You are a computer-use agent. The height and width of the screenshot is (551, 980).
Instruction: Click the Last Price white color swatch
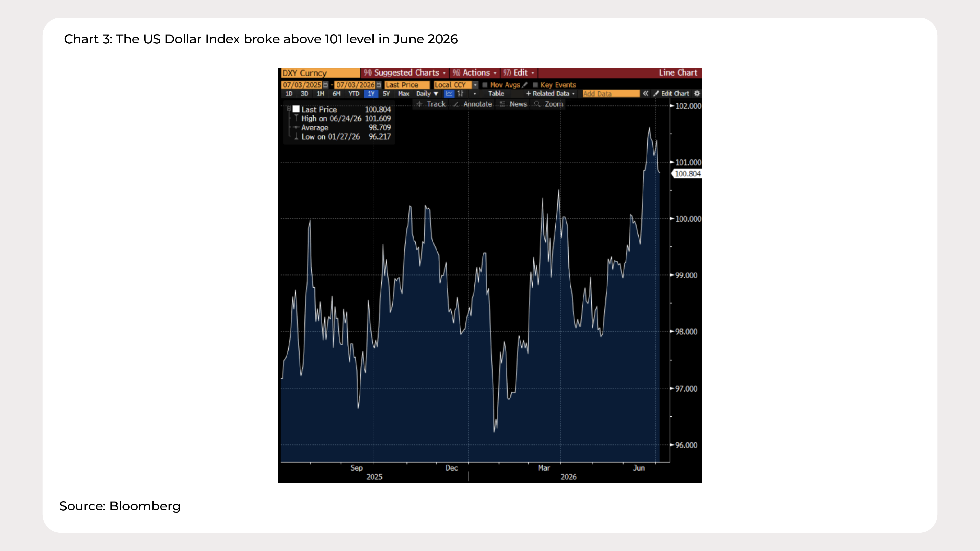[x=296, y=109]
